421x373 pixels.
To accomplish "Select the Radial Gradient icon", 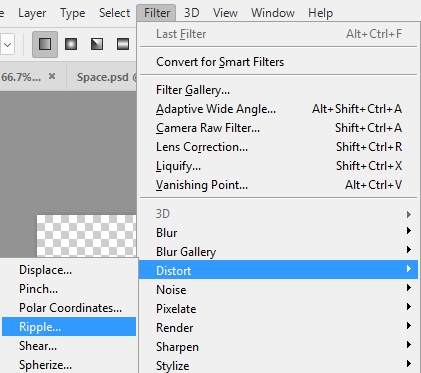I will 71,44.
